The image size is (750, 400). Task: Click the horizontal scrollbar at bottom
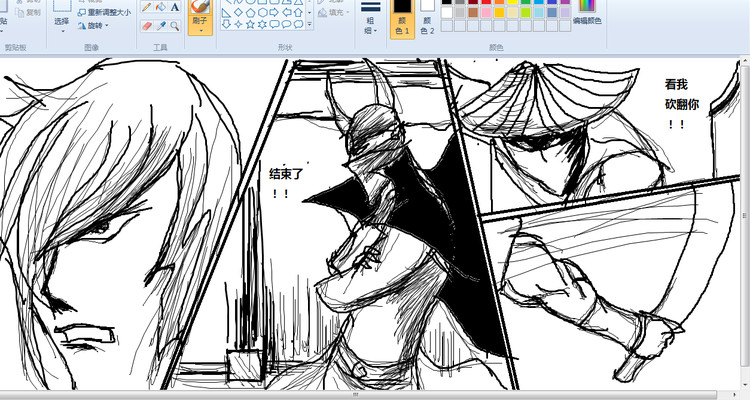355,395
